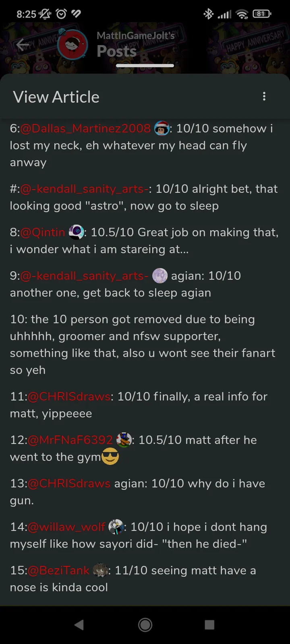Image resolution: width=290 pixels, height=644 pixels.
Task: Tap BeziTank's avatar icon
Action: tap(100, 570)
